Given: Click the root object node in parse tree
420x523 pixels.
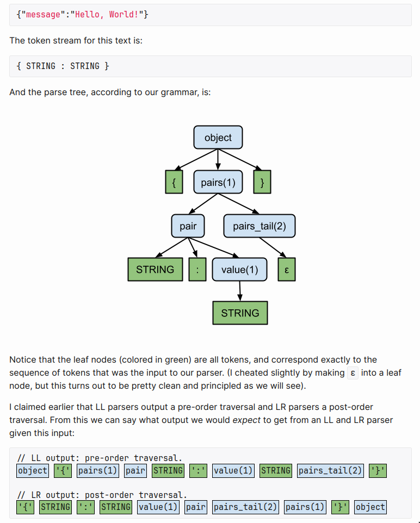Looking at the screenshot, I should click(x=218, y=138).
